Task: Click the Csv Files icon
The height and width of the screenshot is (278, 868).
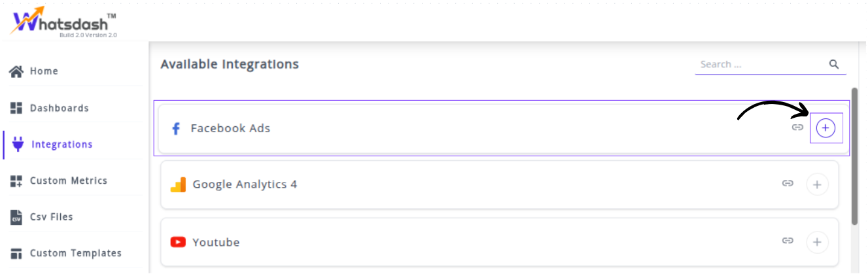Action: [17, 217]
